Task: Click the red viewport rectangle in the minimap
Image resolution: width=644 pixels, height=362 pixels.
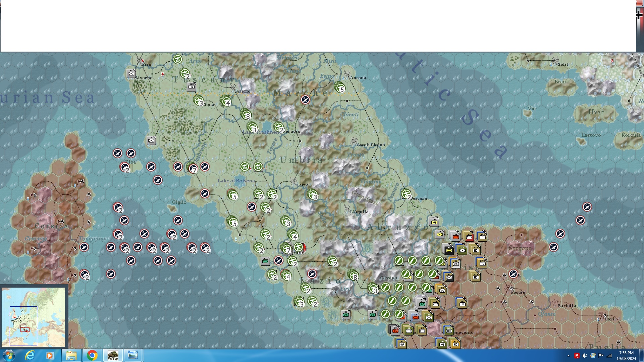Action: [25, 329]
